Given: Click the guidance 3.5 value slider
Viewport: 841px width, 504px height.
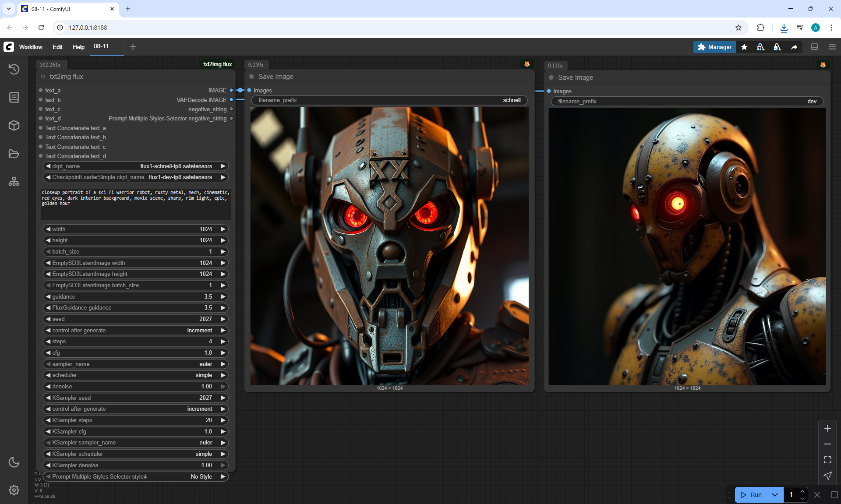Looking at the screenshot, I should point(136,297).
